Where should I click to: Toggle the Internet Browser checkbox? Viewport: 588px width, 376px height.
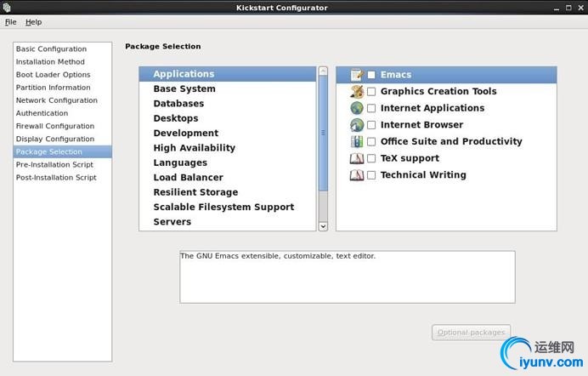tap(371, 125)
